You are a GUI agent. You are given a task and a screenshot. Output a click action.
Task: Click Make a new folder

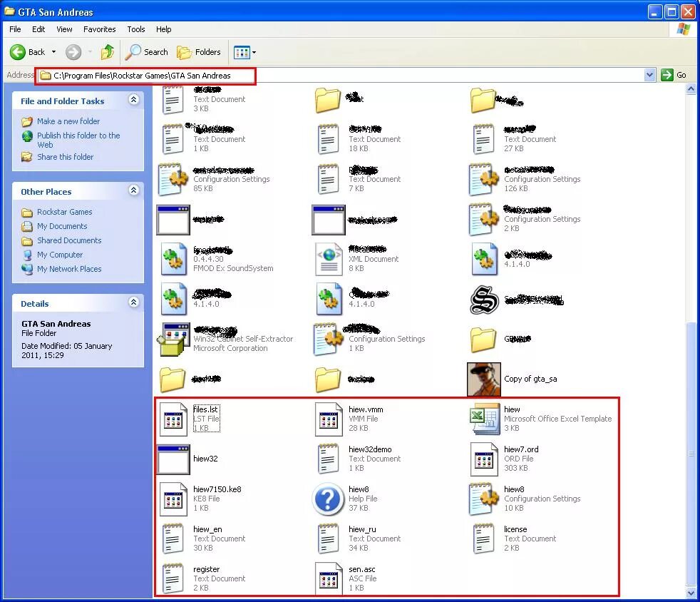coord(68,121)
